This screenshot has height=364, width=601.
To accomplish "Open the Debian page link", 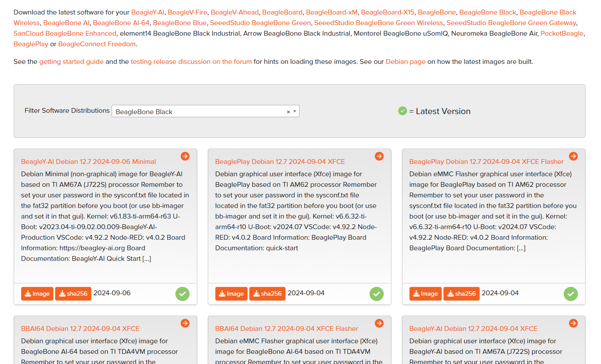I will 406,62.
